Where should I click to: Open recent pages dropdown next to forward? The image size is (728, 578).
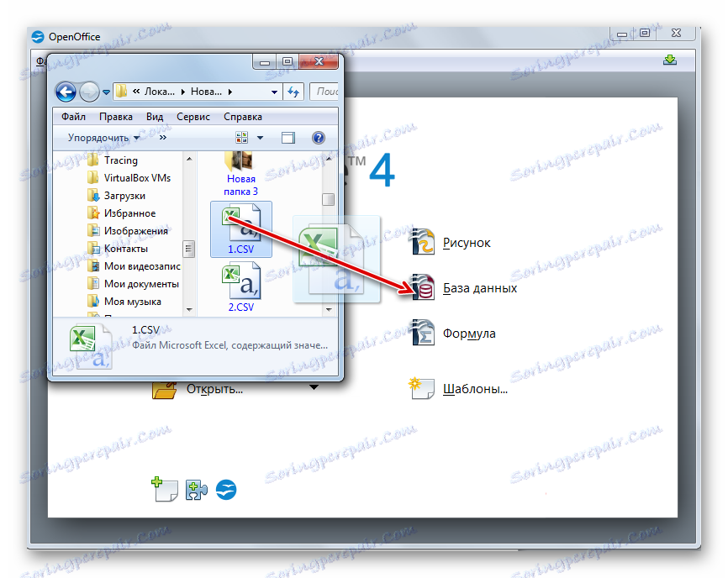click(106, 92)
